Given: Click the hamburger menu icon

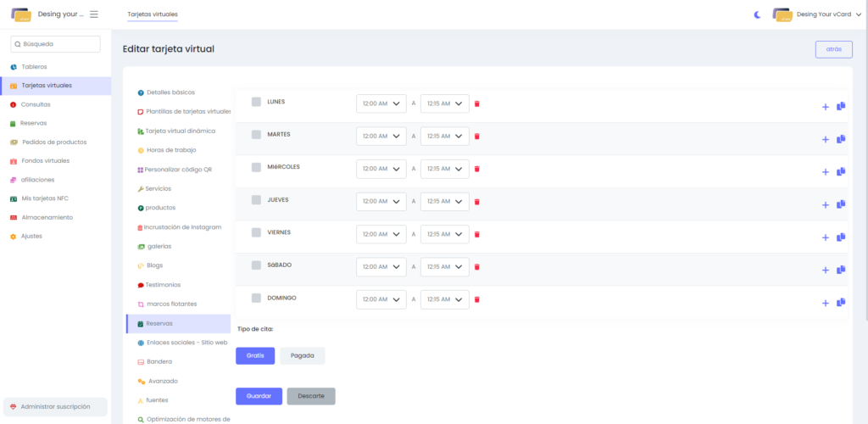Looking at the screenshot, I should point(94,14).
